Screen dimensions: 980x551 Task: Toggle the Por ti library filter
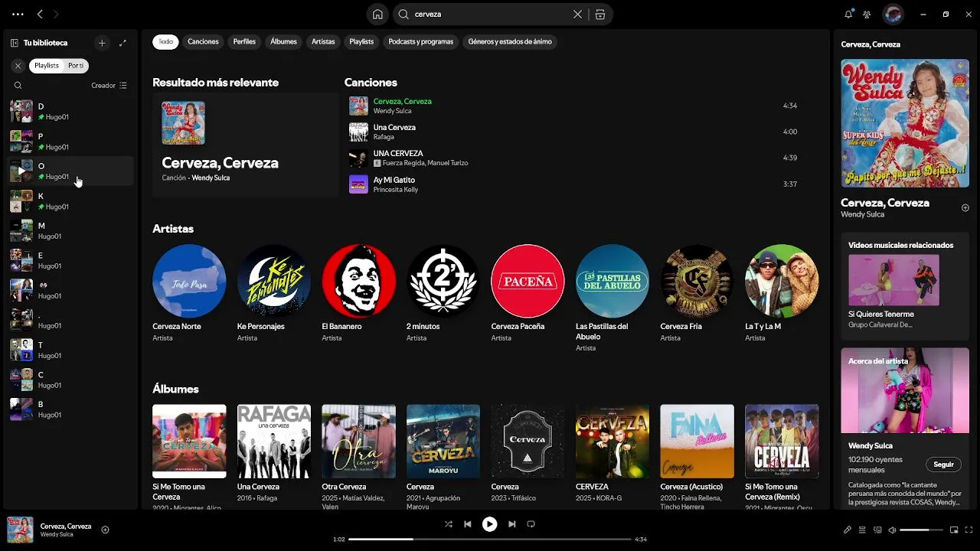[76, 66]
